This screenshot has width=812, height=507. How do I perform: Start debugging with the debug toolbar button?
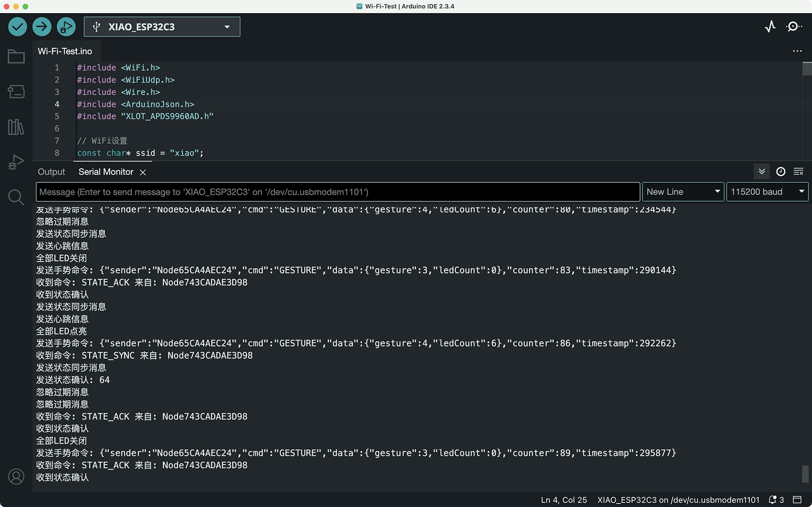tap(66, 27)
